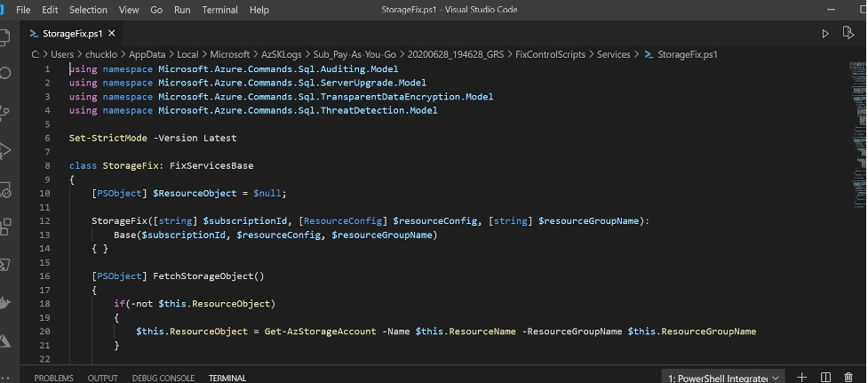Viewport: 868px width, 383px height.
Task: Open the Help menu
Action: (x=259, y=10)
